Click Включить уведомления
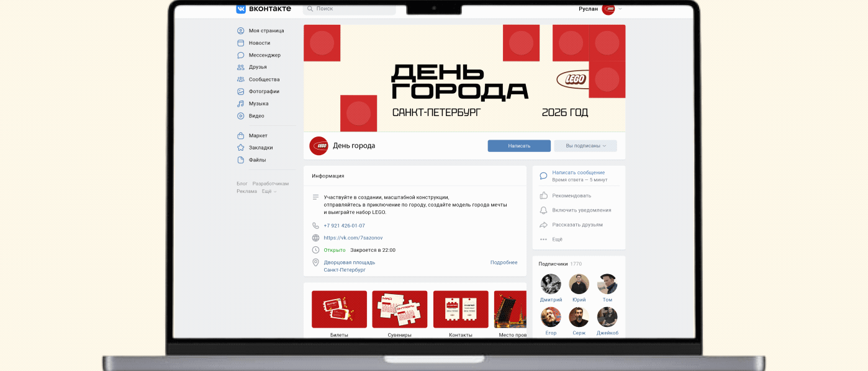Image resolution: width=868 pixels, height=371 pixels. (x=582, y=210)
